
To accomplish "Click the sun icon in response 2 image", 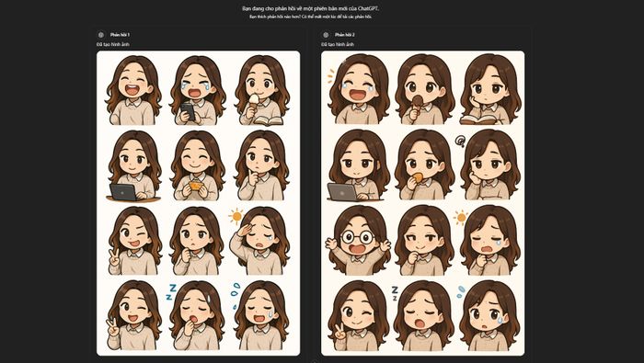I will pyautogui.click(x=461, y=217).
